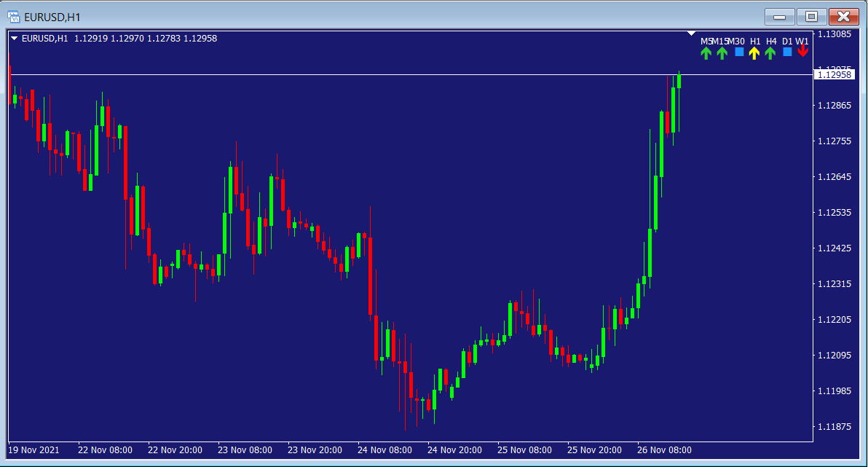Select the horizontal bid price line
Viewport: 868px width, 467px height.
coord(364,74)
